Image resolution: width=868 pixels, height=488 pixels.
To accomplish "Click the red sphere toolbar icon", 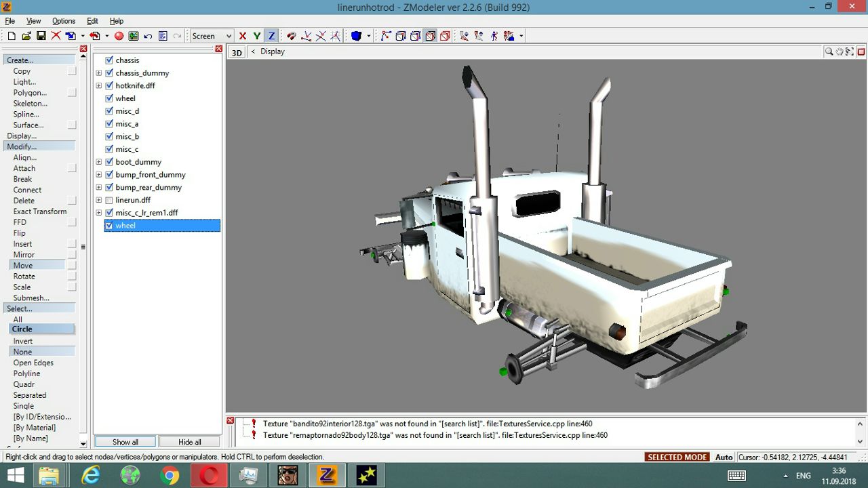I will point(119,36).
